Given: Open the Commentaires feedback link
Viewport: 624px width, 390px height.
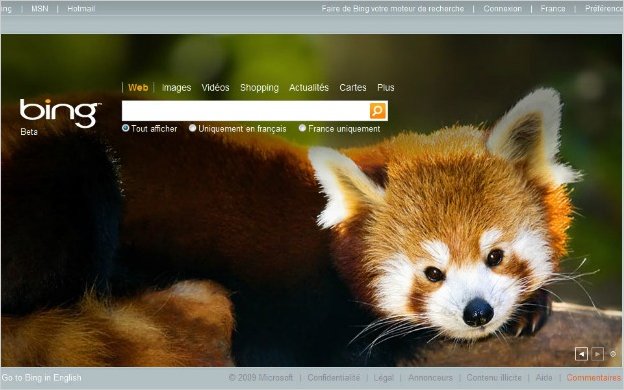Looking at the screenshot, I should coord(594,378).
